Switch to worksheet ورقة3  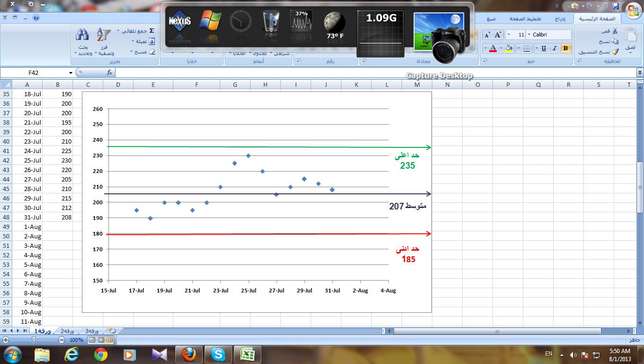point(91,331)
